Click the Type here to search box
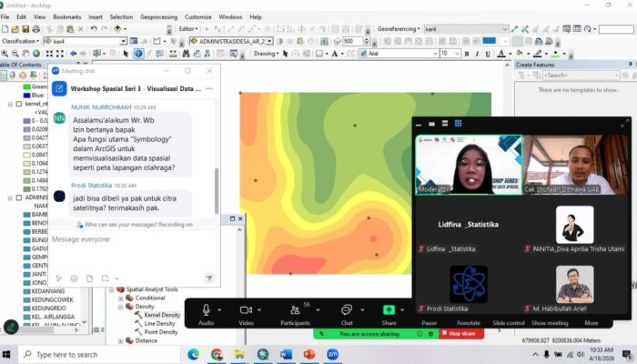This screenshot has width=637, height=364. (98, 355)
